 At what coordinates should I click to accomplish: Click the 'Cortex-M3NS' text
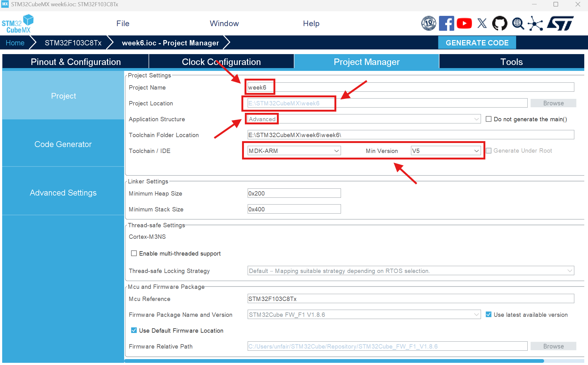pyautogui.click(x=147, y=237)
